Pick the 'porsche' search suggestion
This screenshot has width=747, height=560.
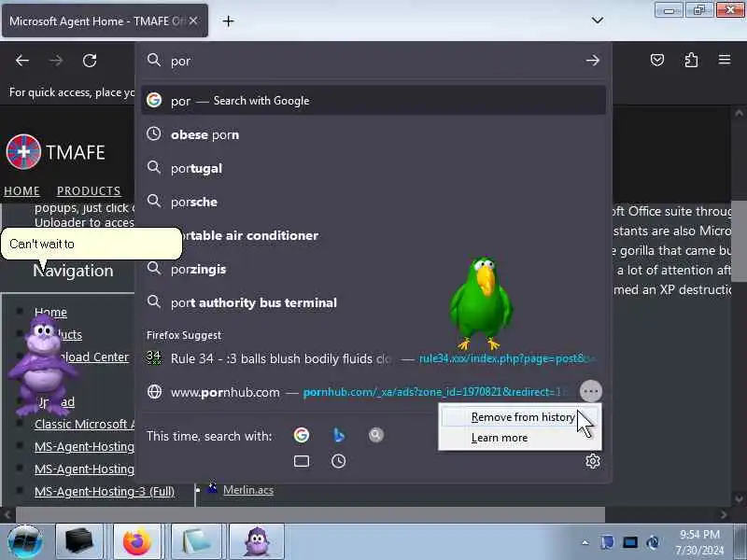(373, 202)
